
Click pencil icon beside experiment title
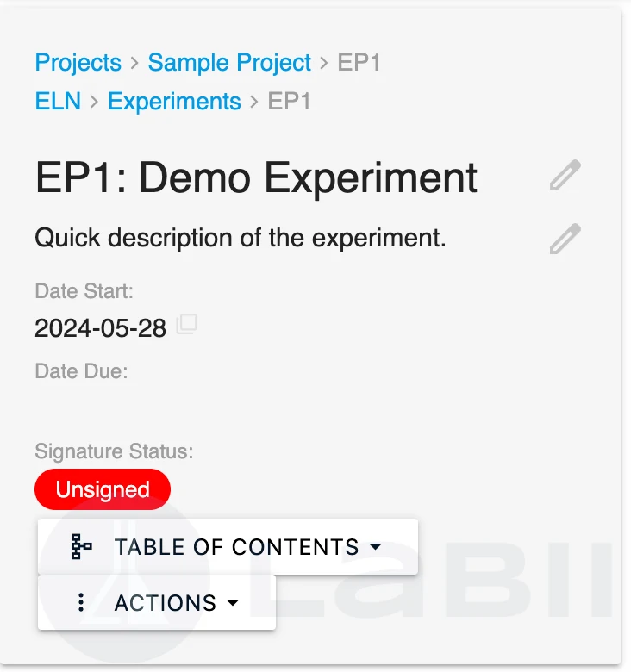pyautogui.click(x=565, y=176)
